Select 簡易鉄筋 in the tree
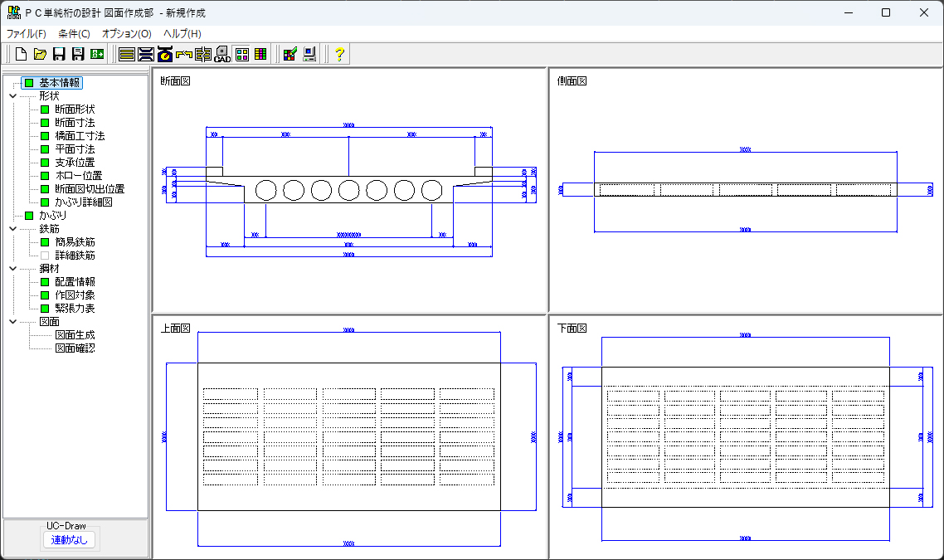Image resolution: width=944 pixels, height=560 pixels. pos(75,242)
